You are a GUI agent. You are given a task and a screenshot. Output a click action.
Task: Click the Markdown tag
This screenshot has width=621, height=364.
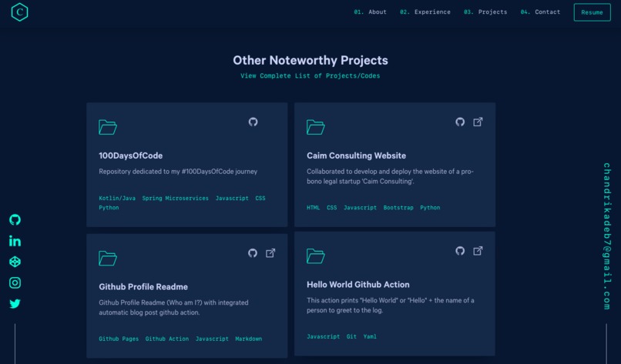click(x=249, y=339)
